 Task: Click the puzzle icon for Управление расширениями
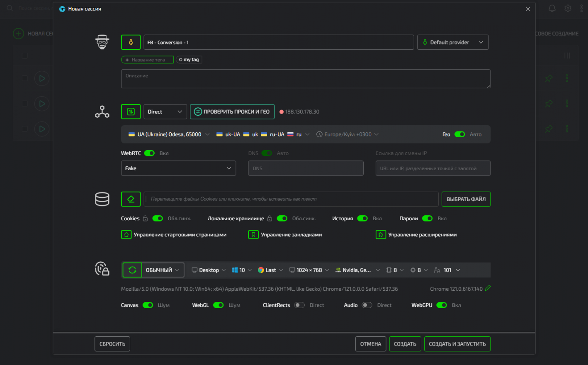(x=381, y=235)
